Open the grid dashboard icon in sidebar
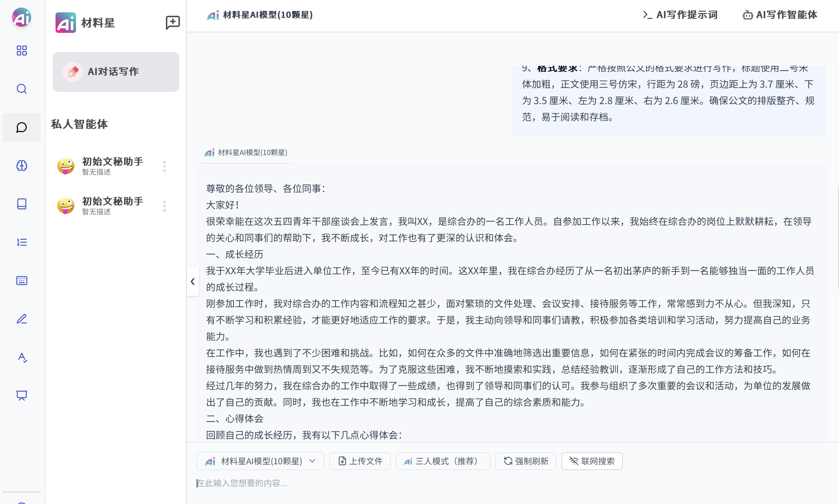839x504 pixels. 22,51
